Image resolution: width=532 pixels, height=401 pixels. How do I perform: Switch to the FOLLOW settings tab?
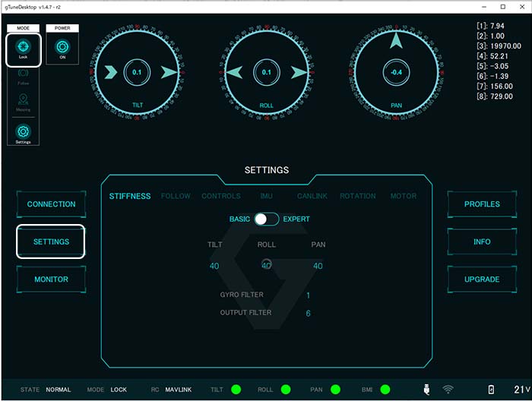[x=176, y=196]
